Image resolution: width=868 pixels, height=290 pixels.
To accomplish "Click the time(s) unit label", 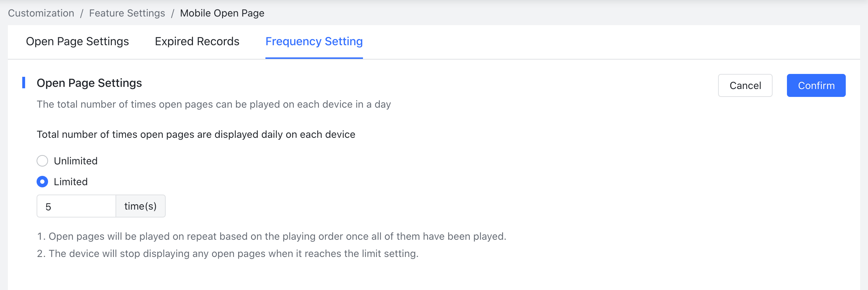I will (140, 206).
